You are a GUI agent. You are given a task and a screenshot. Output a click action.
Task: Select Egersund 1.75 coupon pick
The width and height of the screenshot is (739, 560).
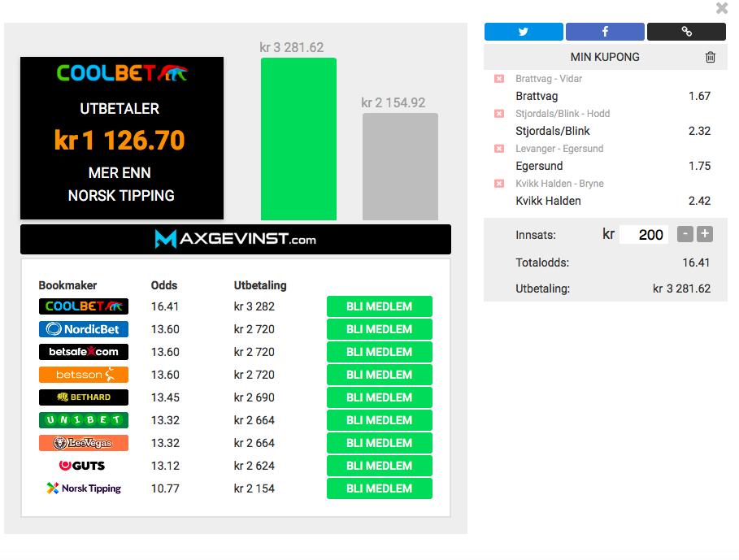613,166
